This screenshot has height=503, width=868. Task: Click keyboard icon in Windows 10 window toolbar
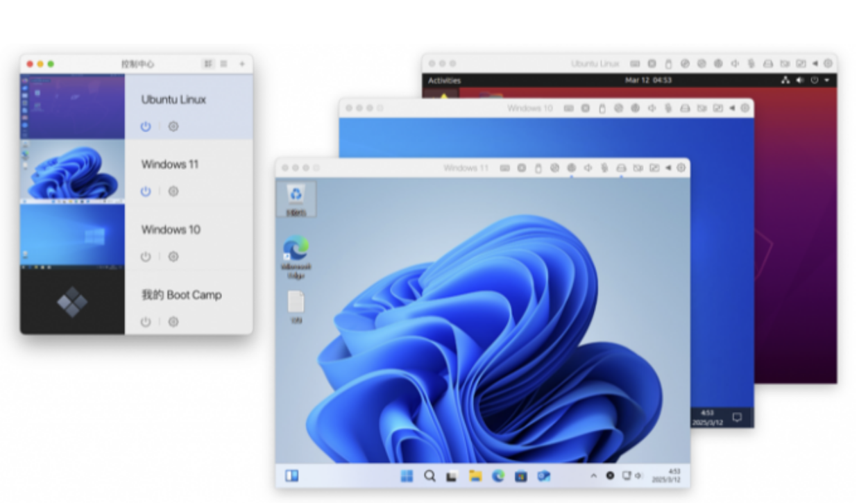click(569, 108)
